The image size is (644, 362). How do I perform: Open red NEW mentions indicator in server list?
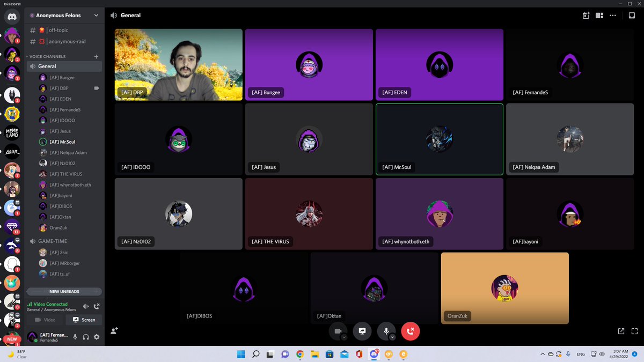click(12, 339)
